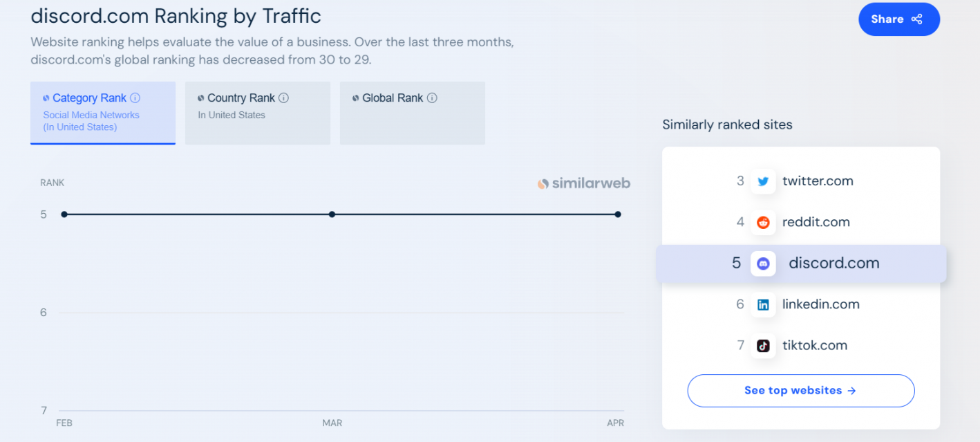The height and width of the screenshot is (442, 980).
Task: Click the LinkedIn logo icon
Action: 763,304
